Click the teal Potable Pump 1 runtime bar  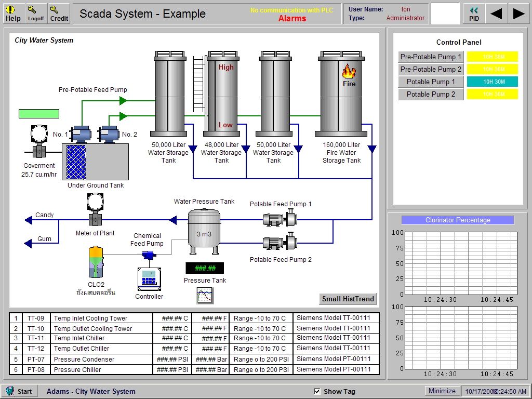492,82
